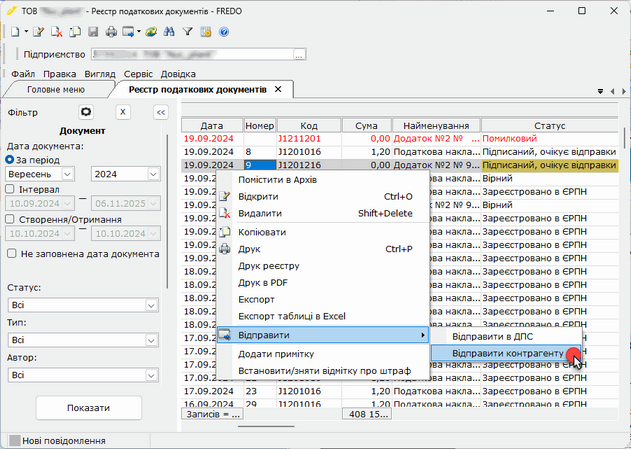The image size is (631, 449).
Task: Open the 2024 year dropdown
Action: click(x=153, y=174)
